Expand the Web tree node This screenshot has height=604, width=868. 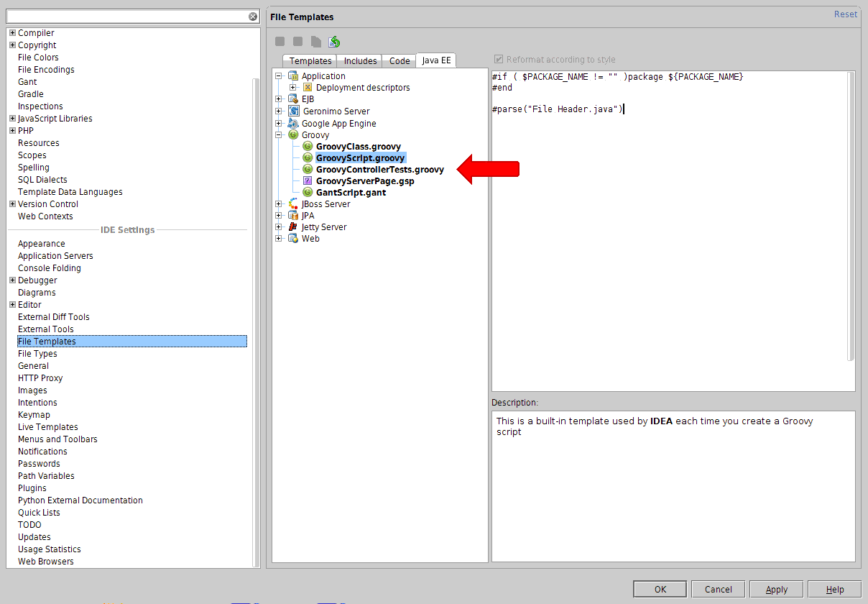coord(279,239)
